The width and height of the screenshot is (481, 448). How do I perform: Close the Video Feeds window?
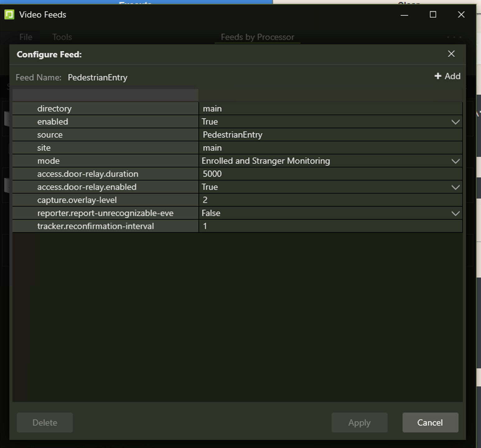(x=461, y=15)
